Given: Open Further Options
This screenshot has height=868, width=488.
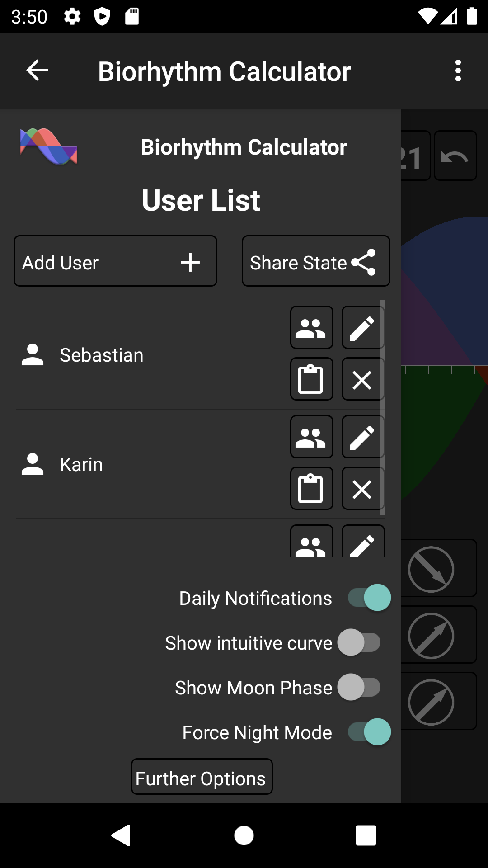Looking at the screenshot, I should pos(202,777).
